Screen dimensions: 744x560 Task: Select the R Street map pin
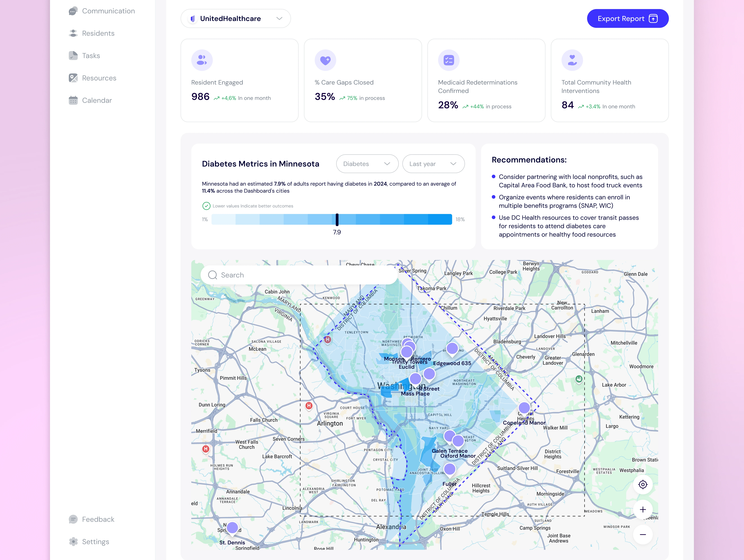(429, 374)
